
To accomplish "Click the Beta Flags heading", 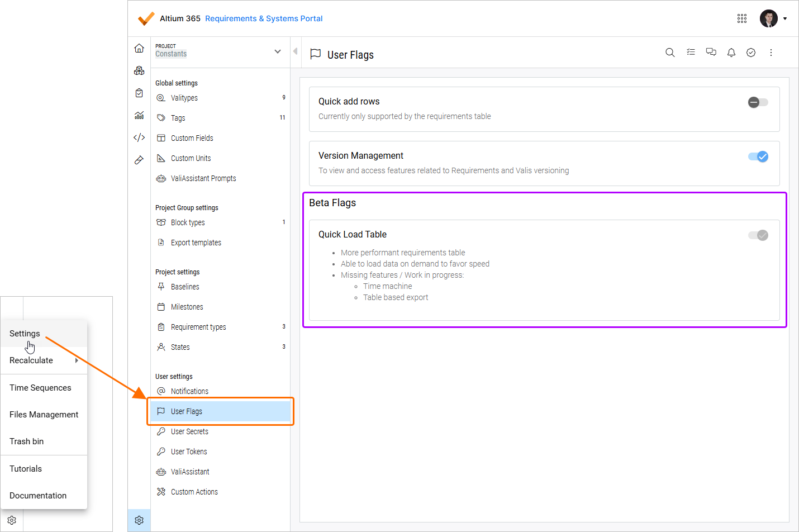I will click(x=332, y=203).
